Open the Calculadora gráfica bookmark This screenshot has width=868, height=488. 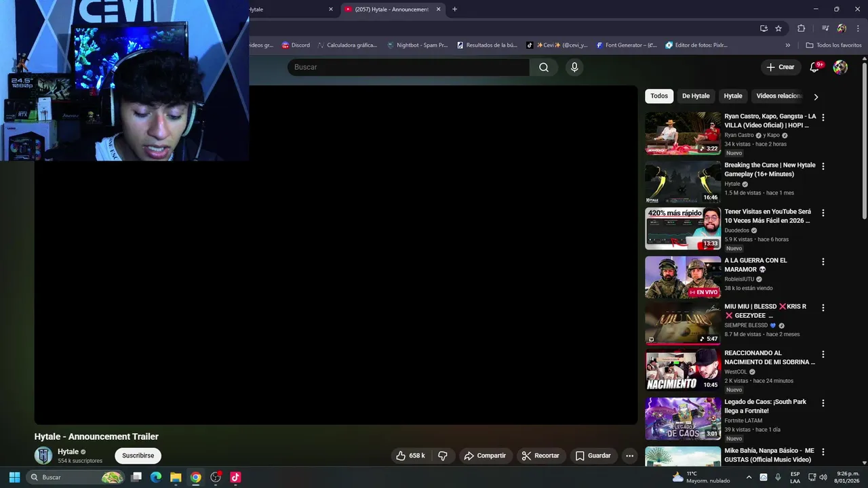tap(347, 45)
